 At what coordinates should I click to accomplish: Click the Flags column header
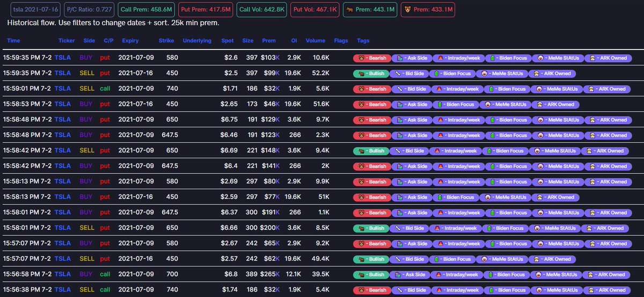coord(341,41)
